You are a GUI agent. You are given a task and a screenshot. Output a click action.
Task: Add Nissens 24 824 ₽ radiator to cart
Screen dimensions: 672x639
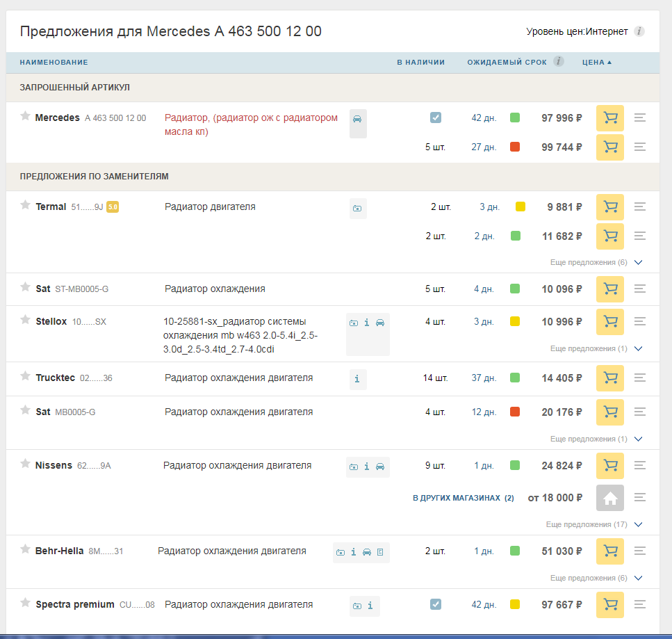pyautogui.click(x=610, y=466)
